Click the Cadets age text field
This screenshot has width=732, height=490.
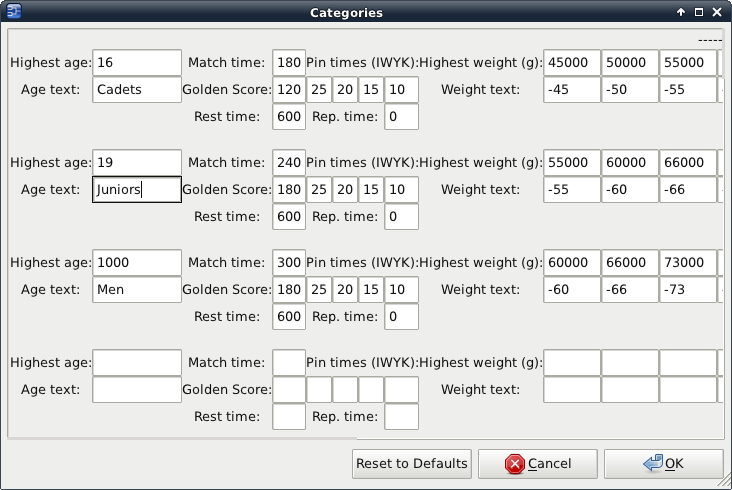pyautogui.click(x=136, y=90)
